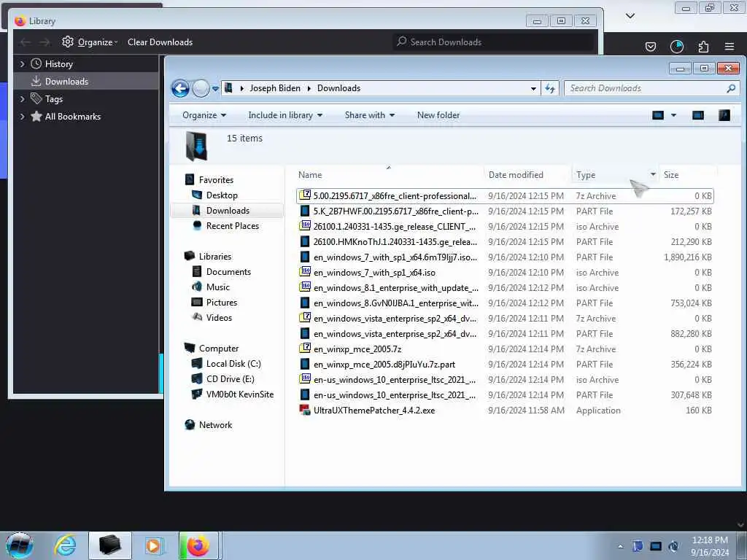Open CD Drive (E:)
Viewport: 747px width, 560px height.
point(230,379)
